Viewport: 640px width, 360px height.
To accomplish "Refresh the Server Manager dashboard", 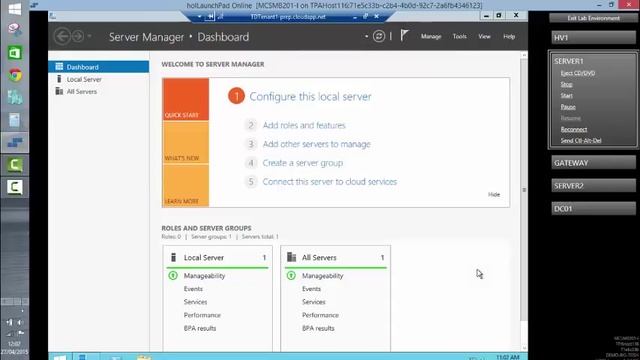I will point(379,36).
